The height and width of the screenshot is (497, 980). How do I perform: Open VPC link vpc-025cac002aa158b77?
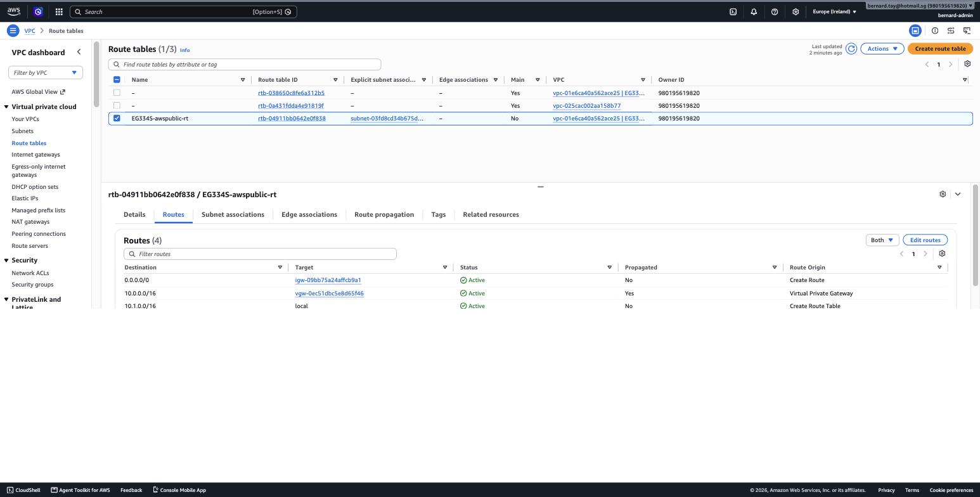(586, 106)
